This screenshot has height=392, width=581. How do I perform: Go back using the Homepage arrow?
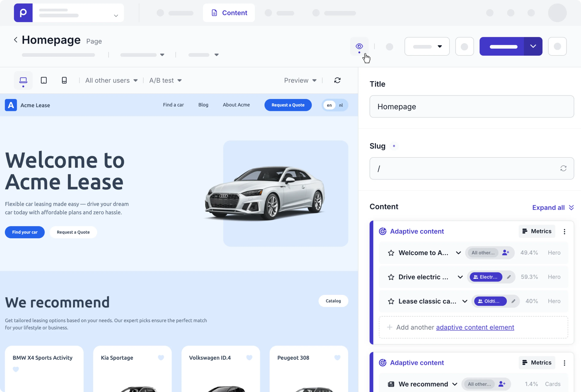tap(15, 40)
